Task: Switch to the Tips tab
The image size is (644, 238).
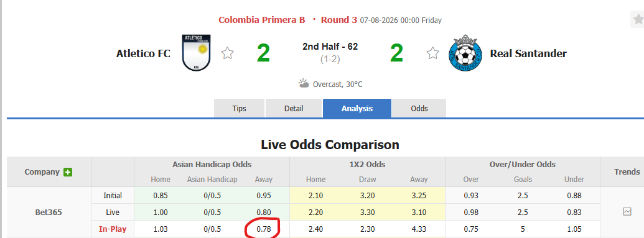Action: 240,108
